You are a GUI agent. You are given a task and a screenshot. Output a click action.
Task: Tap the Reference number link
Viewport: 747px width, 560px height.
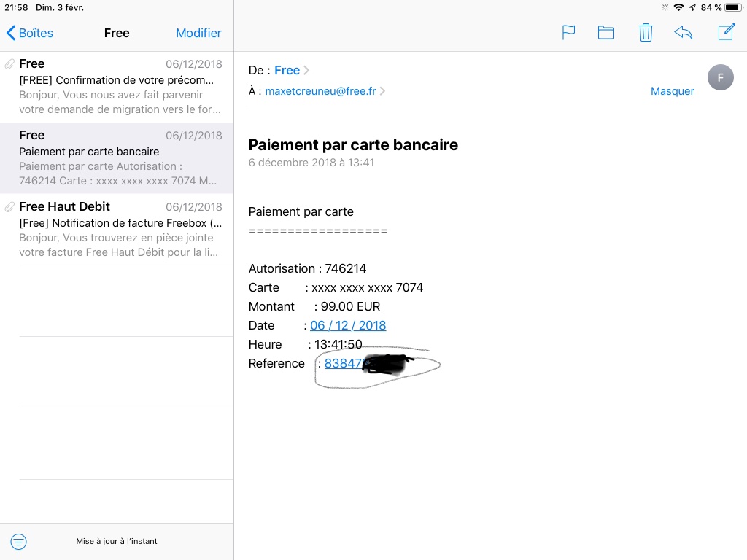(344, 363)
